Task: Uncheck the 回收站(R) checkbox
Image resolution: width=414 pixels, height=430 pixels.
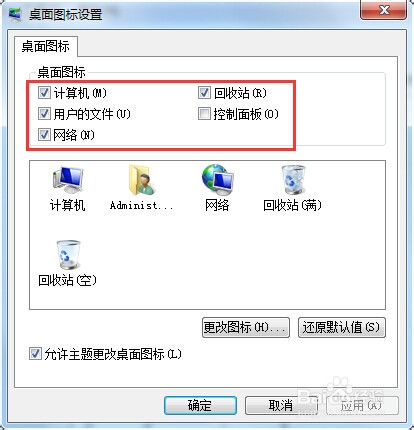Action: tap(204, 93)
